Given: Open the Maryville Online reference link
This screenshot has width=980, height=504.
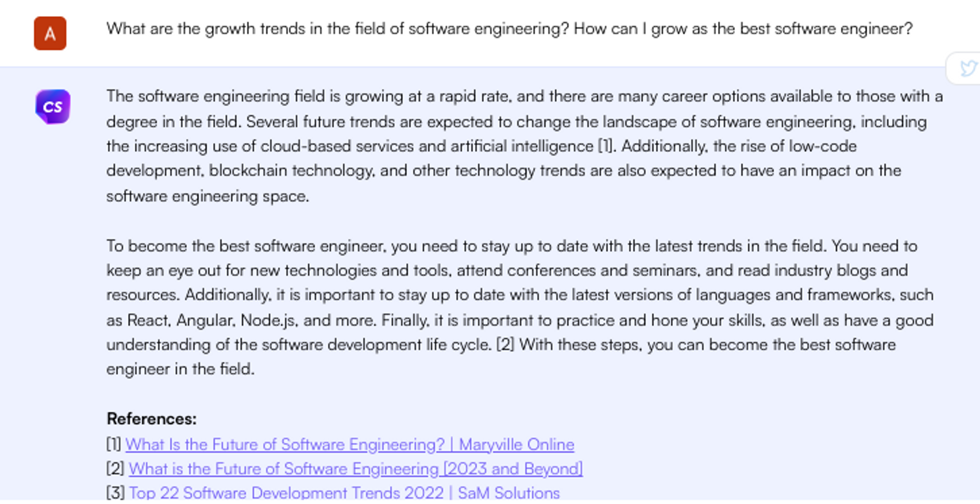Looking at the screenshot, I should click(x=349, y=444).
